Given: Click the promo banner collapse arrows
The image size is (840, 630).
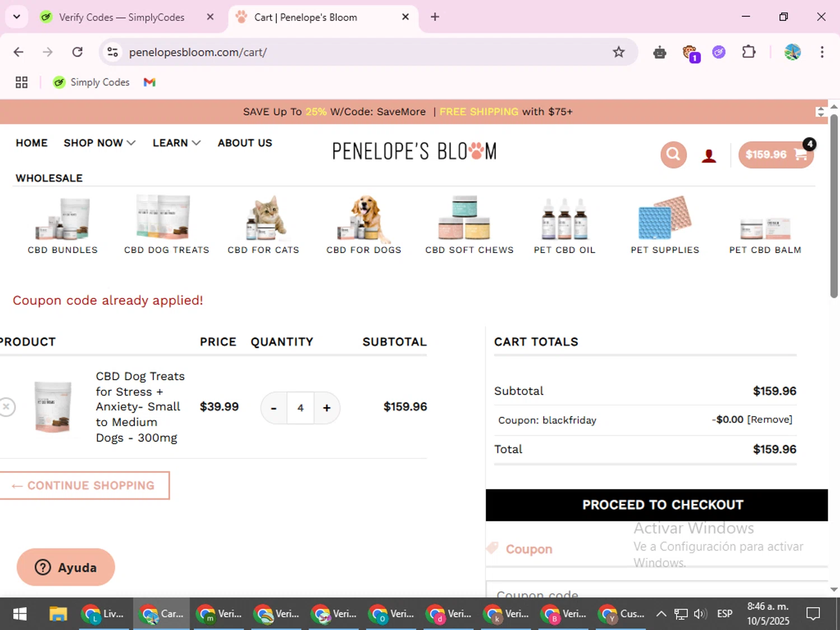Looking at the screenshot, I should [x=820, y=112].
